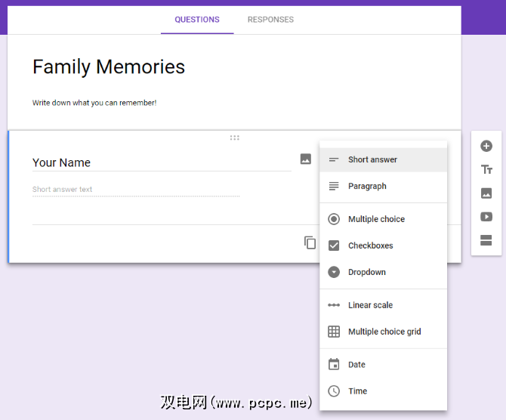Image resolution: width=506 pixels, height=420 pixels.
Task: Click the Dropdown arrow circle icon
Action: [x=334, y=272]
